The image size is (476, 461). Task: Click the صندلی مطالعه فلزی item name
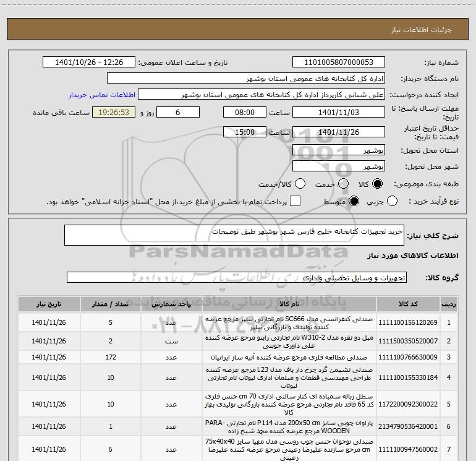tap(289, 358)
